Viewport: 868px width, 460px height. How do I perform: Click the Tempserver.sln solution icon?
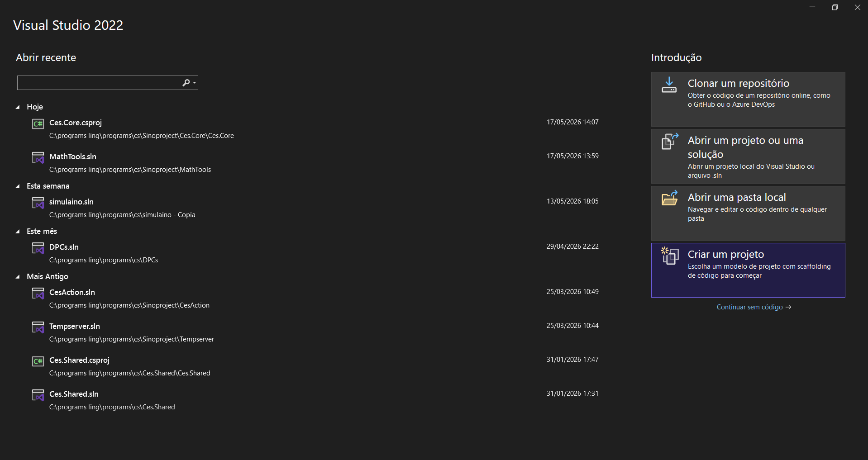pyautogui.click(x=38, y=327)
